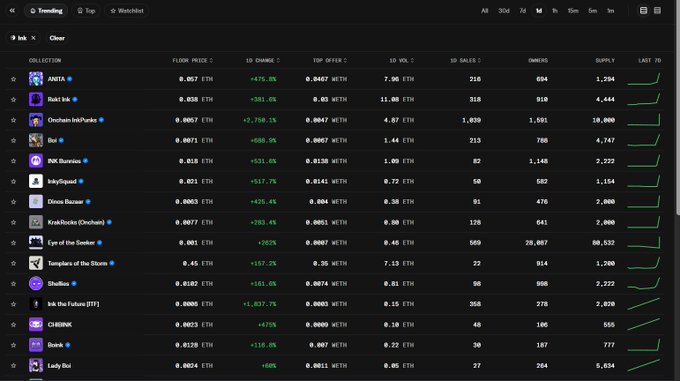Sort by Floor Price column

coord(193,60)
